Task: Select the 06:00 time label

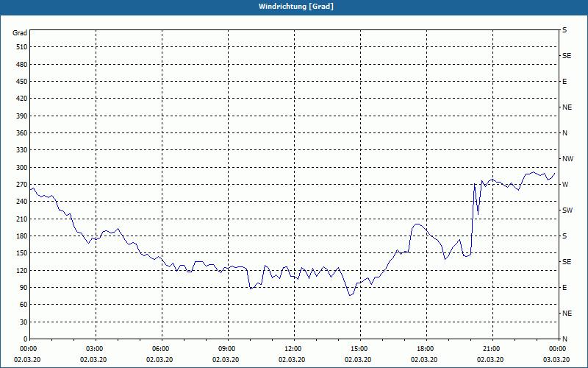Action: click(x=159, y=349)
